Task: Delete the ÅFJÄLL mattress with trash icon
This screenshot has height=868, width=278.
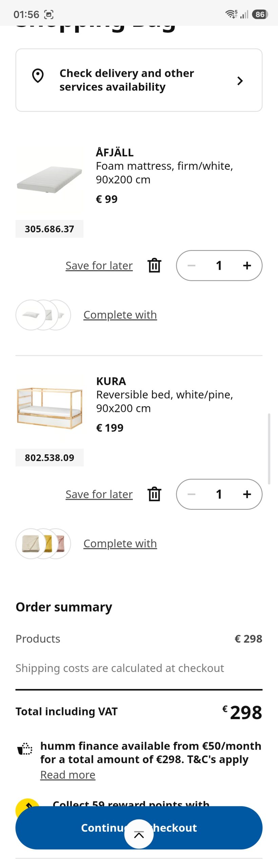Action: click(x=154, y=265)
